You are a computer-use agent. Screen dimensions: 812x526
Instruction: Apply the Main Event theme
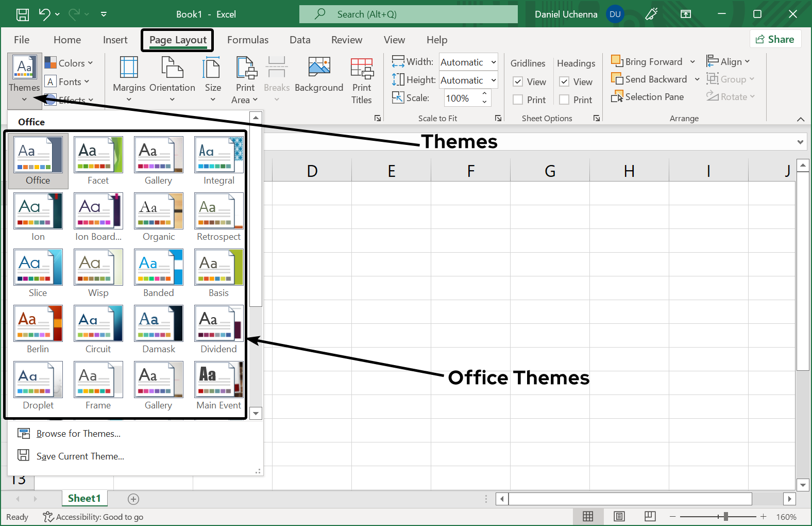(x=218, y=386)
